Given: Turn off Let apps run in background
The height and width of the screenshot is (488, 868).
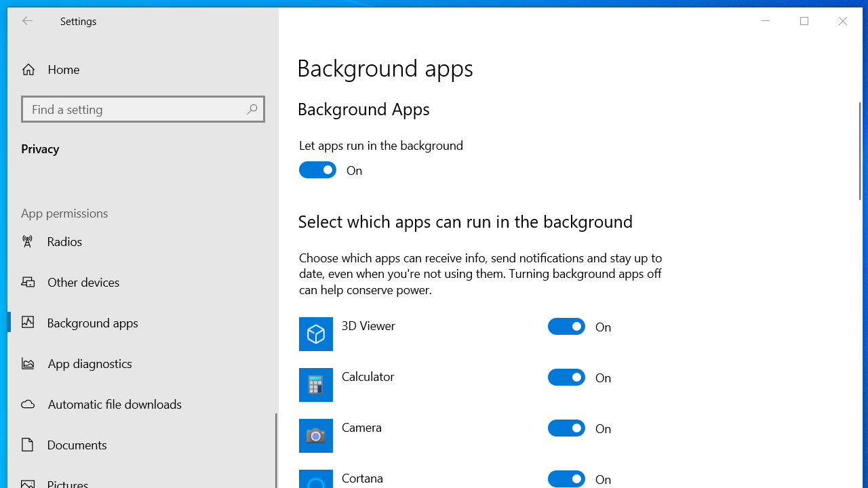Looking at the screenshot, I should (317, 170).
